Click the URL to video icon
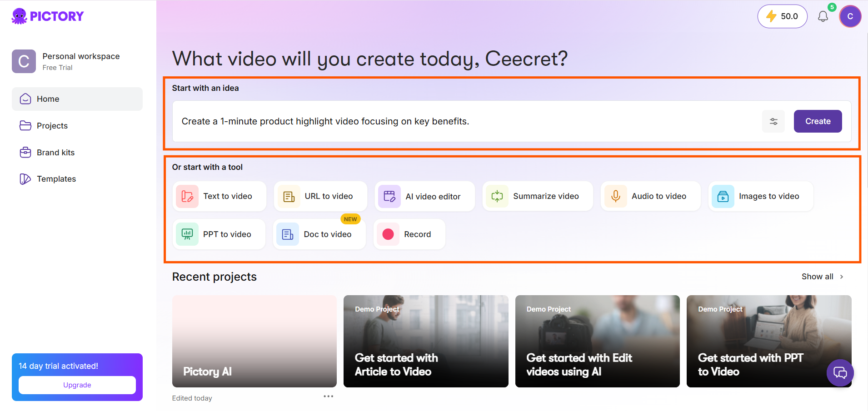 pyautogui.click(x=289, y=196)
